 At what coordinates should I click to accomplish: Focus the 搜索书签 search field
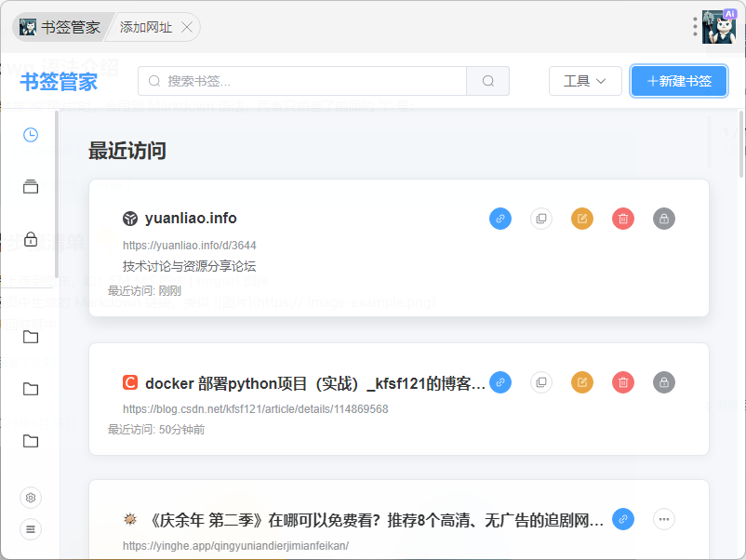(302, 81)
